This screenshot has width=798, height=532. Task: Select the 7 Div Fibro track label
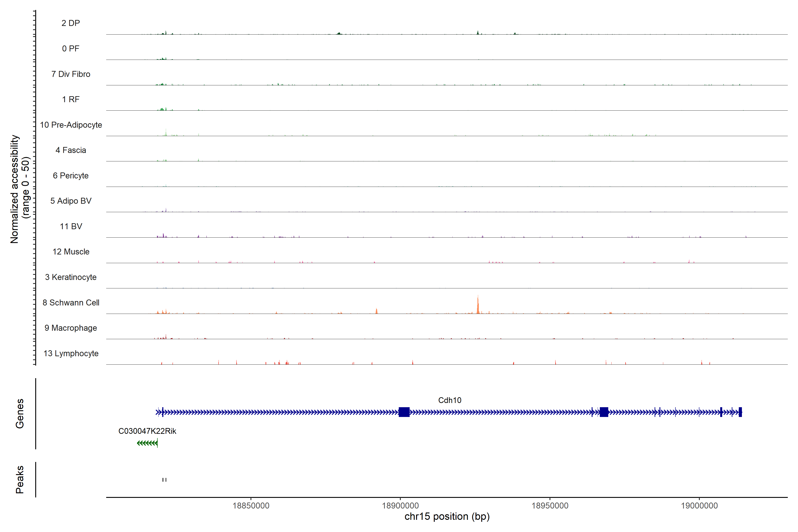point(70,74)
